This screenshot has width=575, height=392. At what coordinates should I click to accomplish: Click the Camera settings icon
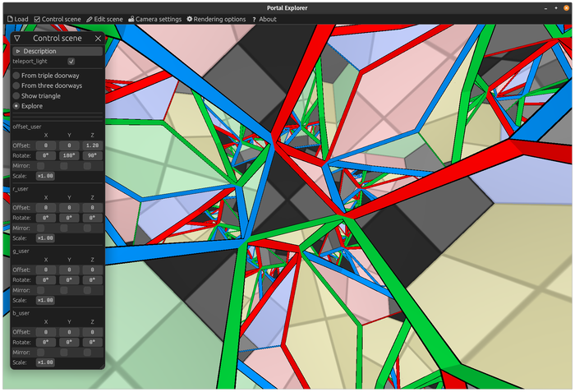[131, 19]
